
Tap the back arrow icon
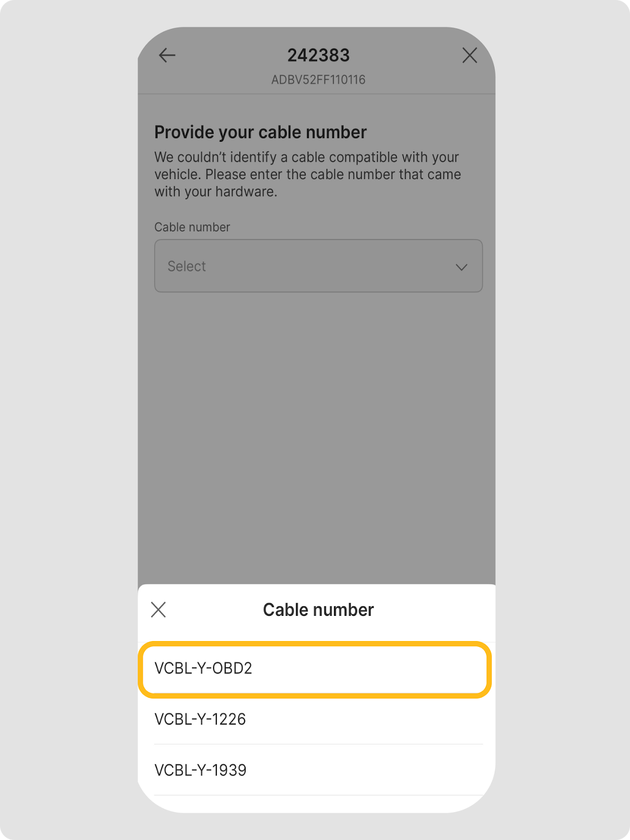pos(167,55)
